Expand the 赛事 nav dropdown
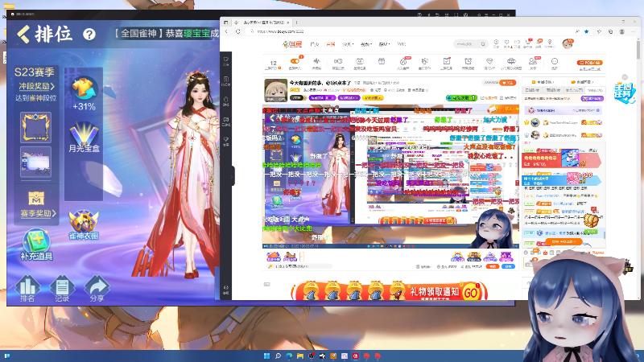The height and width of the screenshot is (362, 644). point(366,44)
